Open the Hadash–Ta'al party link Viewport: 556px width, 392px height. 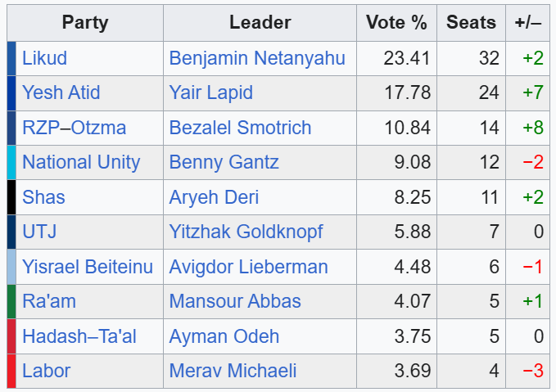point(79,336)
